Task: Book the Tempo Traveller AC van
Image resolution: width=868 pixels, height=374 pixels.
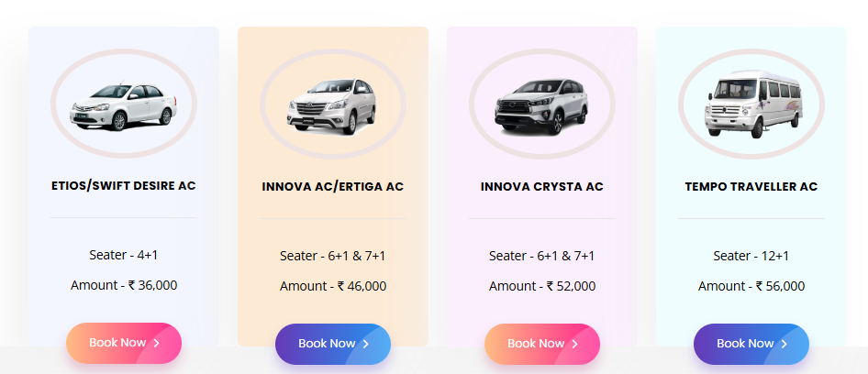Action: [751, 344]
